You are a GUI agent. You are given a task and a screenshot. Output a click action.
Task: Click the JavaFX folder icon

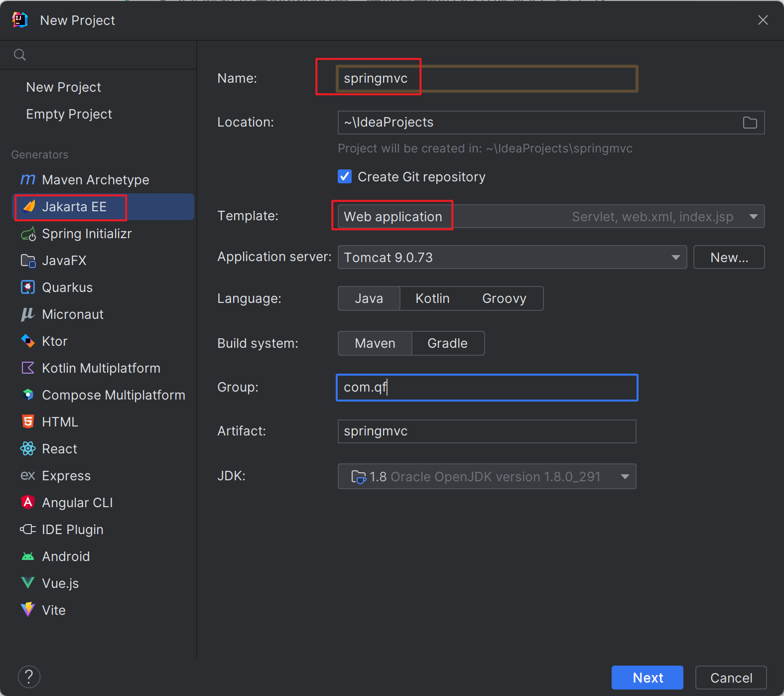click(x=28, y=261)
